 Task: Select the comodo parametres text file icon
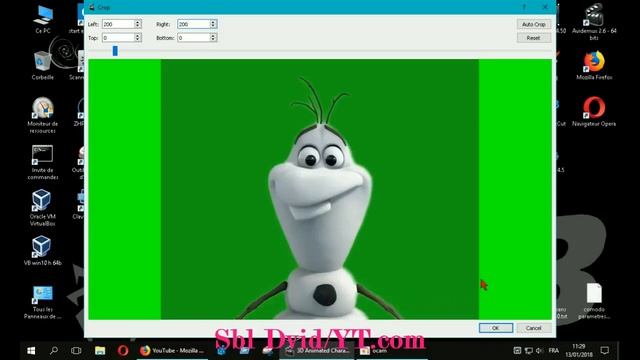(x=594, y=301)
